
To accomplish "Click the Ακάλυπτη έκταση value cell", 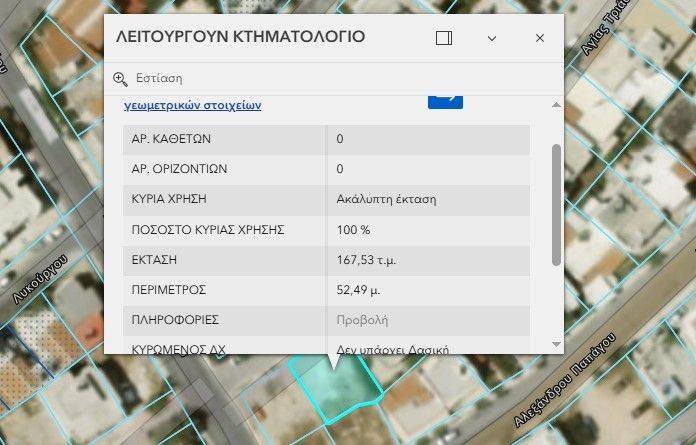I will click(386, 199).
